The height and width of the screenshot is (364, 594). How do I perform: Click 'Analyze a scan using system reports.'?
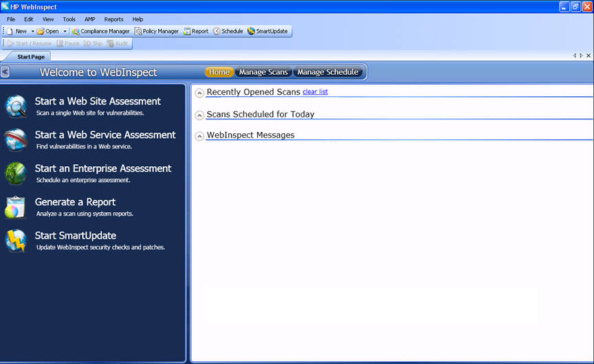point(85,214)
